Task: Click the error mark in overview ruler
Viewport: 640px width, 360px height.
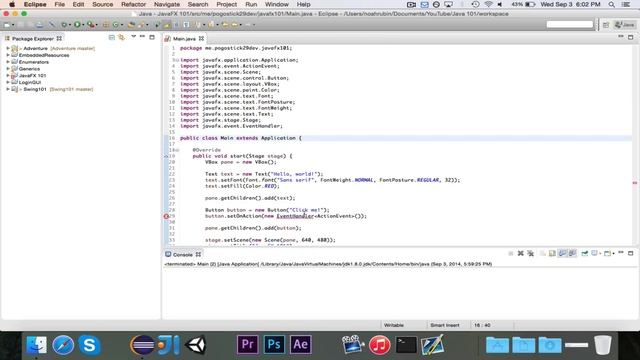Action: (x=635, y=183)
